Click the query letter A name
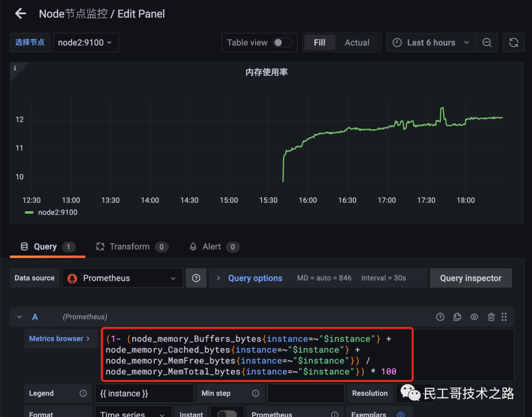 pyautogui.click(x=34, y=317)
